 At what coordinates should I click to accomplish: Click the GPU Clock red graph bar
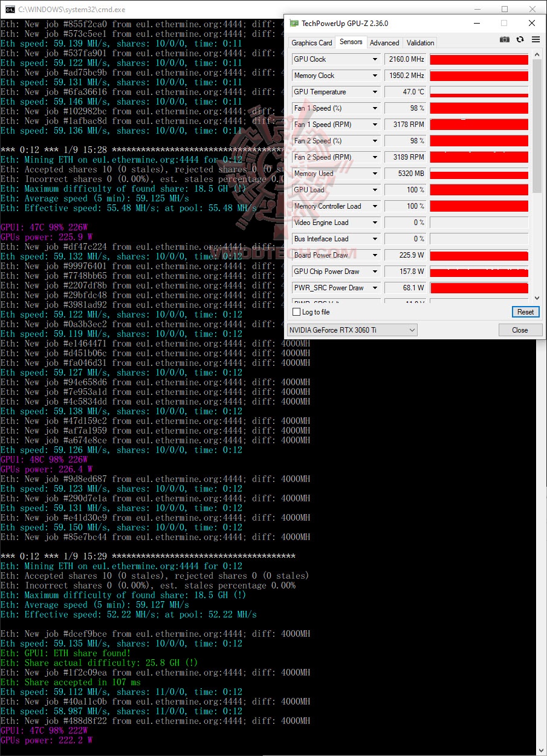pos(479,59)
